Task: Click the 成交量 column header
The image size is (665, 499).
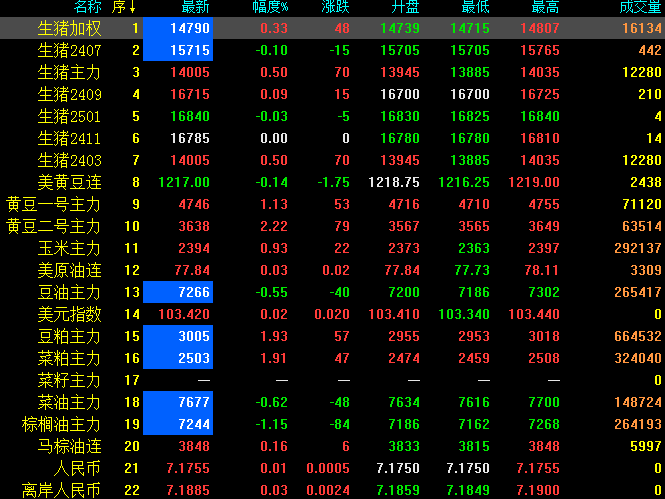Action: pyautogui.click(x=640, y=6)
